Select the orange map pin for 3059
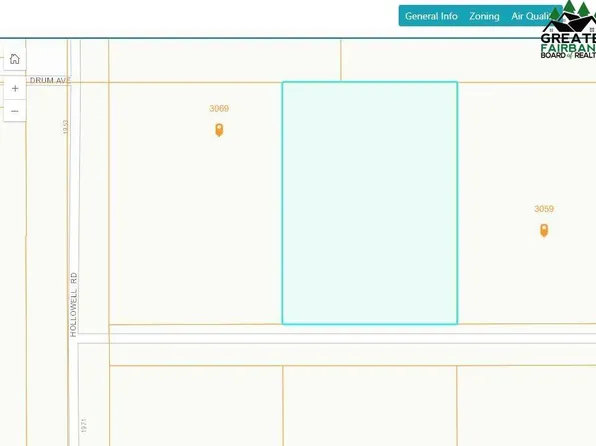This screenshot has height=446, width=596. pyautogui.click(x=544, y=230)
